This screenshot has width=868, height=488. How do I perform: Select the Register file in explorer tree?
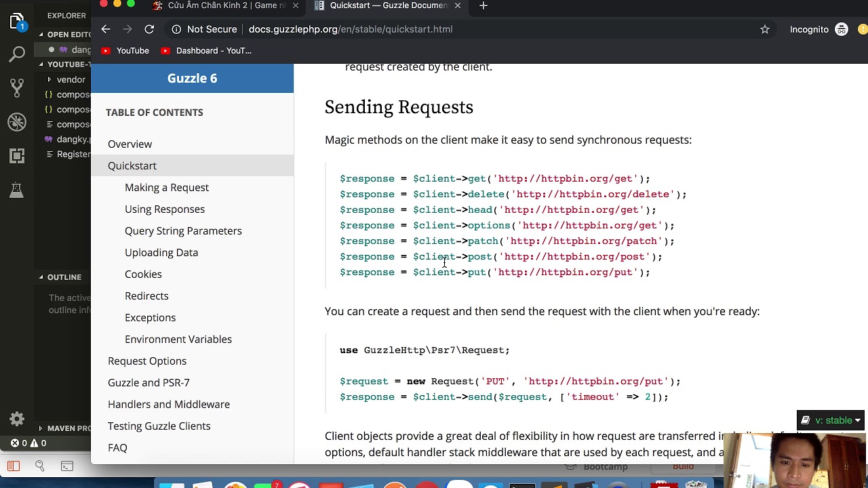coord(67,154)
